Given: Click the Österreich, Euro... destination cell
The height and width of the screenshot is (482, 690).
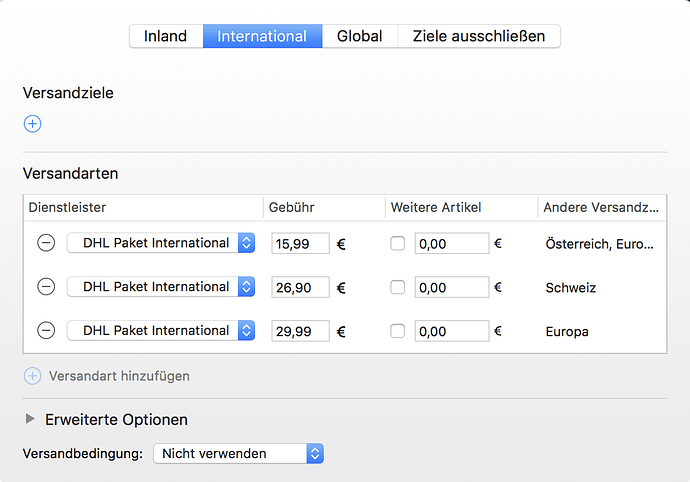Looking at the screenshot, I should (x=599, y=244).
